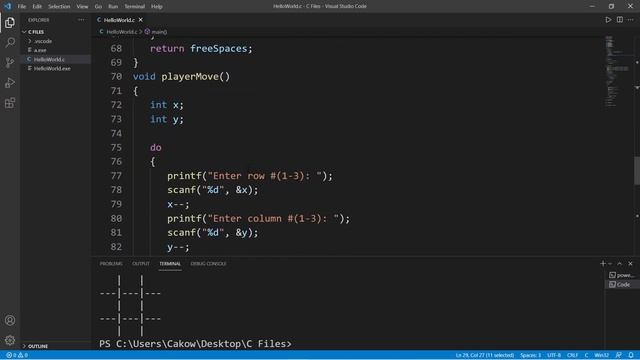Open Explorer Views and More Actions ellipsis

tap(81, 20)
